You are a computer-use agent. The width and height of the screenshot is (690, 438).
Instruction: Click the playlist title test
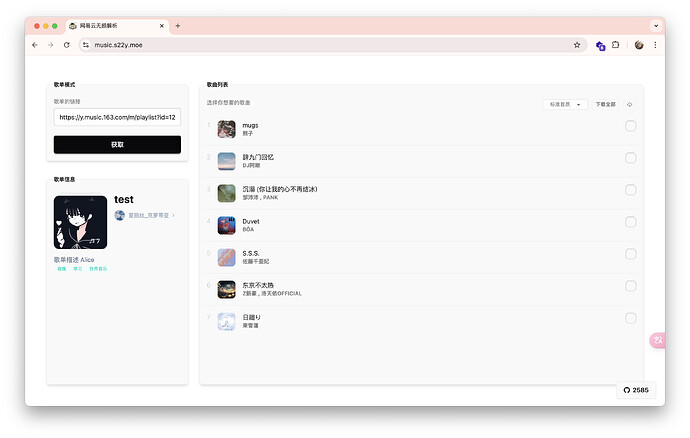coord(124,199)
